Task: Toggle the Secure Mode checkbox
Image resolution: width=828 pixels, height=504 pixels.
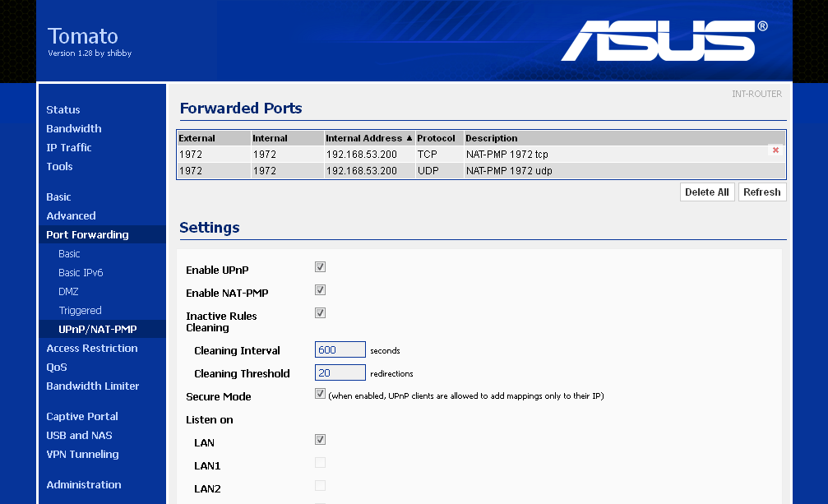Action: (320, 394)
